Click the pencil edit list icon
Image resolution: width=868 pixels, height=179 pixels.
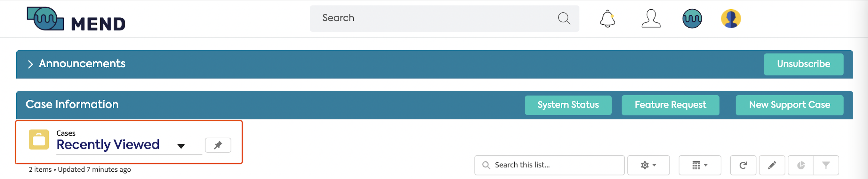click(x=772, y=165)
